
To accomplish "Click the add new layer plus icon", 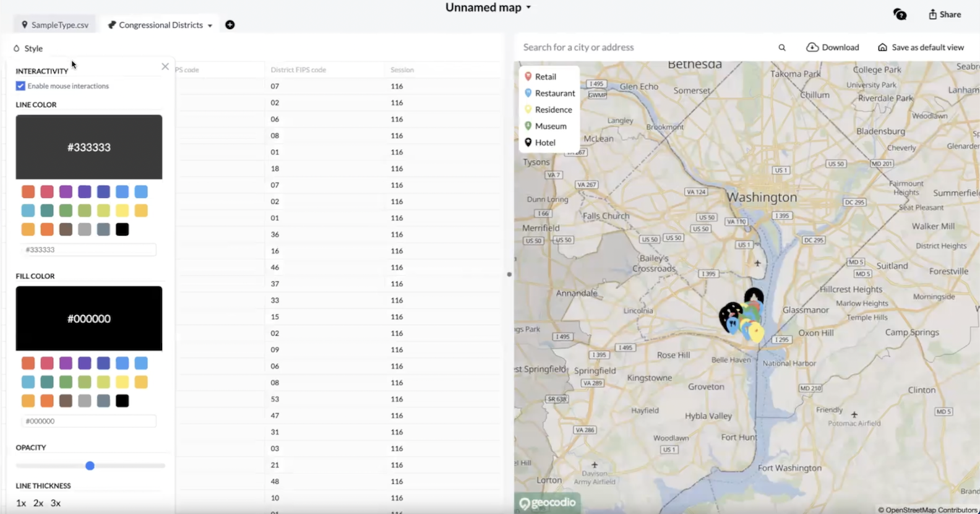I will (x=230, y=25).
